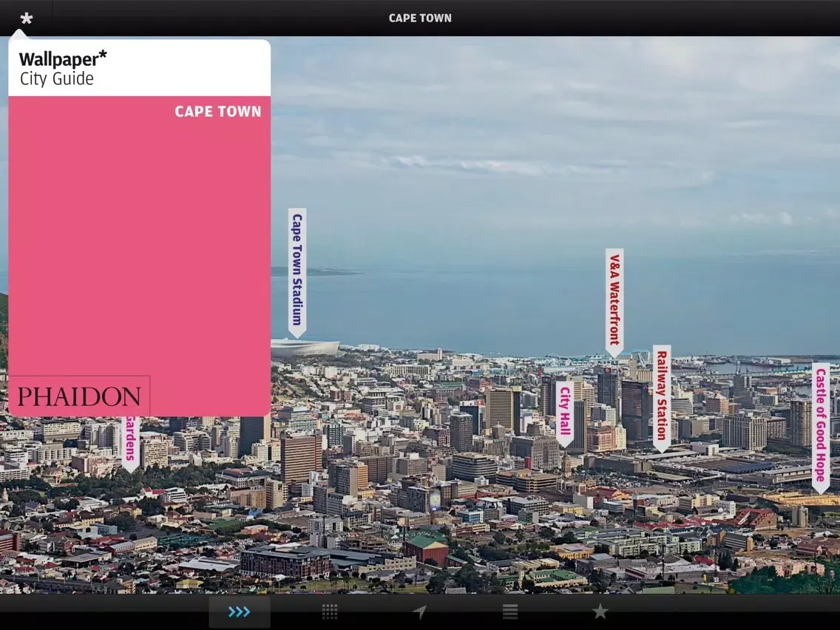The width and height of the screenshot is (840, 630).
Task: Click the CAPE TOWN title in top bar
Action: tap(420, 18)
